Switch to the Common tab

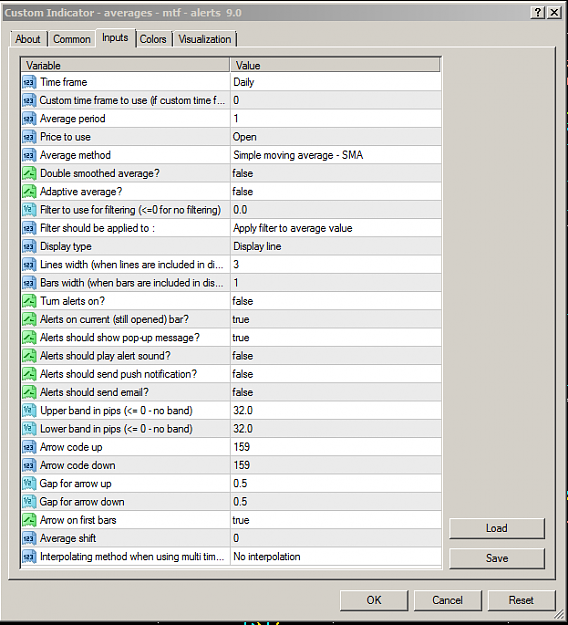coord(72,39)
